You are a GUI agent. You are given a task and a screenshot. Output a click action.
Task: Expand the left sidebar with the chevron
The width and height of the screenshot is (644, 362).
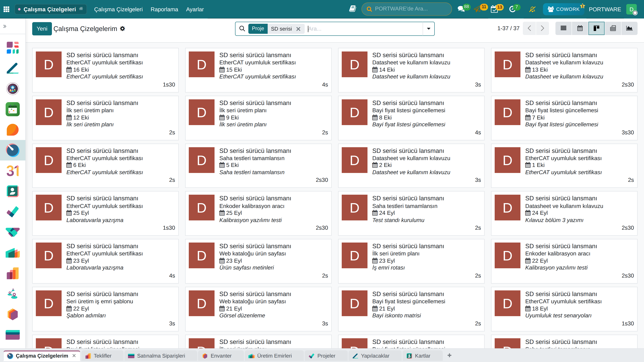pyautogui.click(x=5, y=26)
